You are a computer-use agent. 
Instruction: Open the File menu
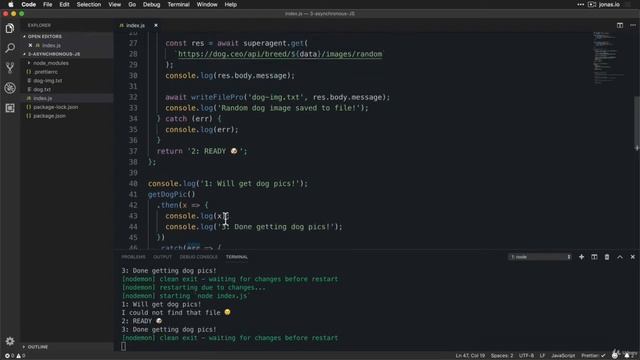tap(48, 4)
